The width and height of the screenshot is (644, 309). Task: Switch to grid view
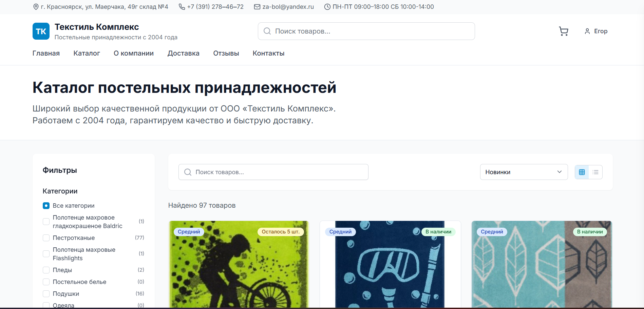point(582,172)
